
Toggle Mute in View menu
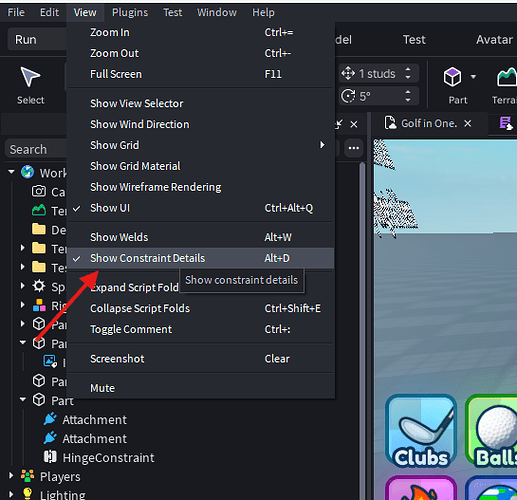click(x=201, y=388)
